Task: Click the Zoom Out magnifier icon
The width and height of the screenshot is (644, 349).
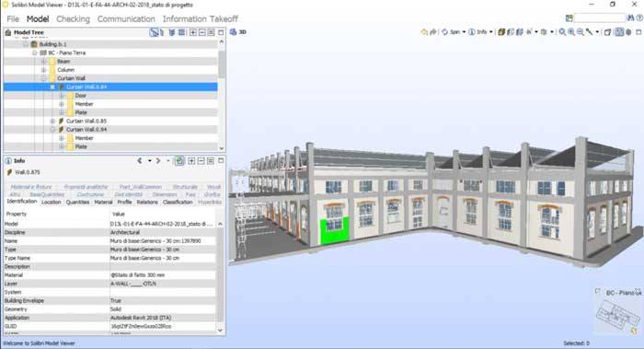Action: [581, 32]
